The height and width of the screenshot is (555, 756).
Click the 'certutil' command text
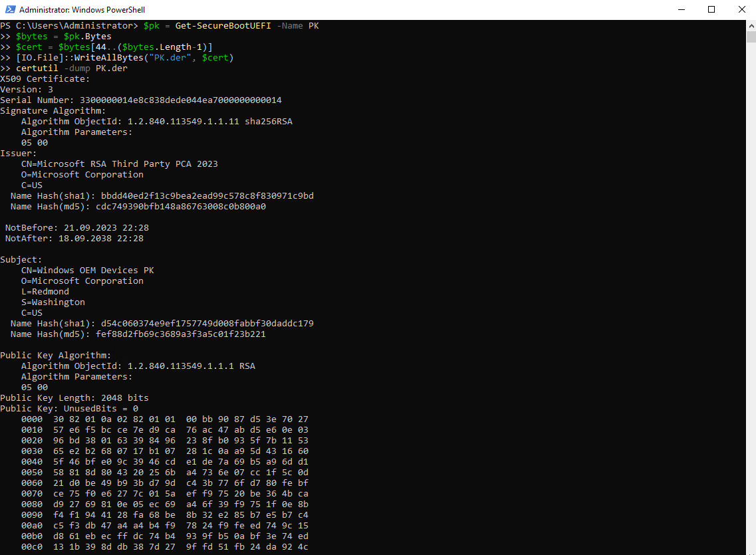[x=37, y=68]
